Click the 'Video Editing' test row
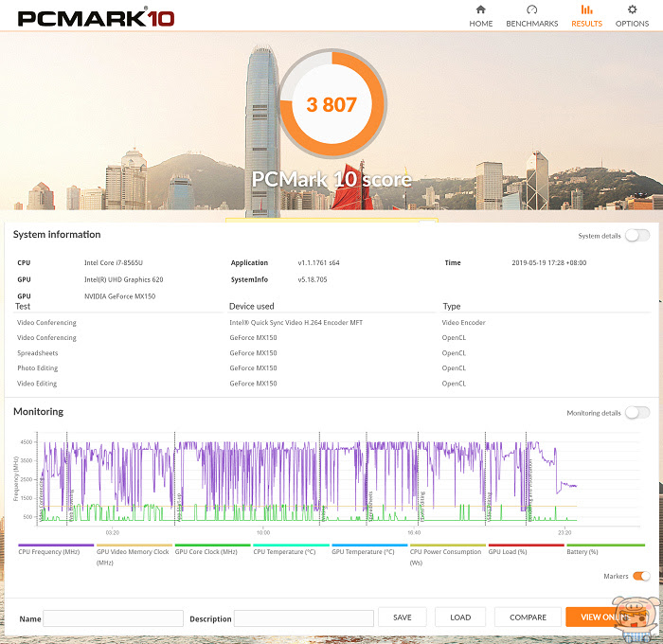 [37, 384]
